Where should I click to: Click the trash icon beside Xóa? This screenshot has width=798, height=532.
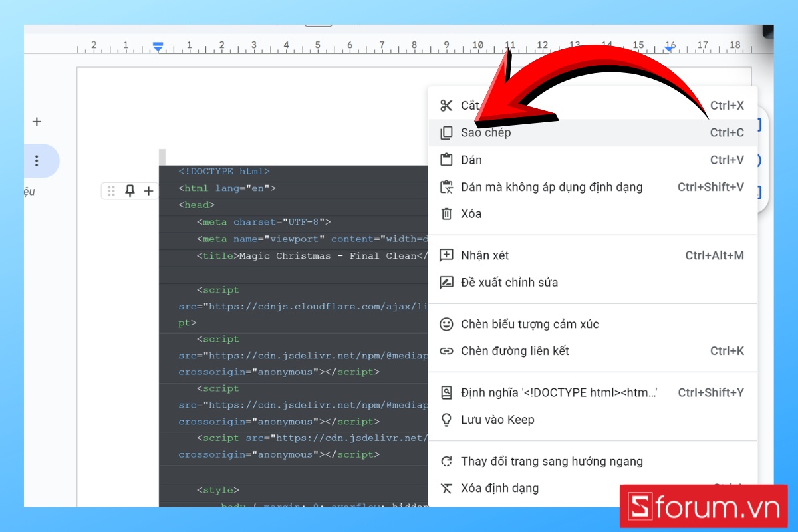pyautogui.click(x=446, y=213)
